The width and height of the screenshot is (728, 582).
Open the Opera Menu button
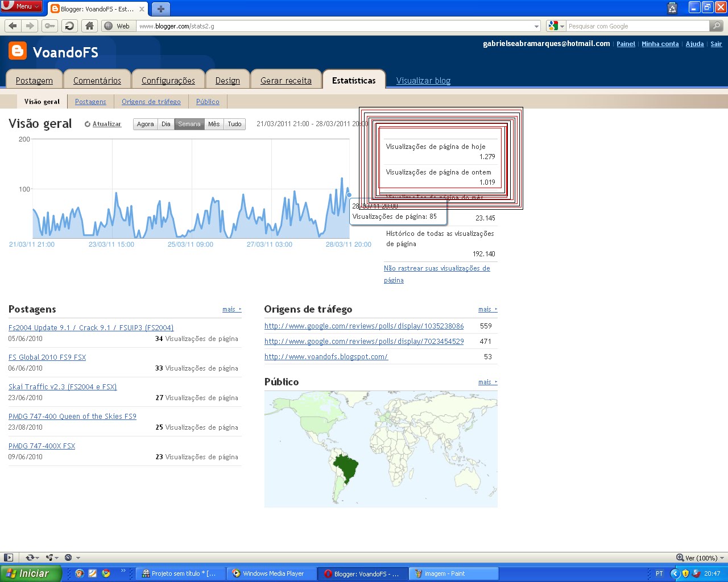[22, 6]
